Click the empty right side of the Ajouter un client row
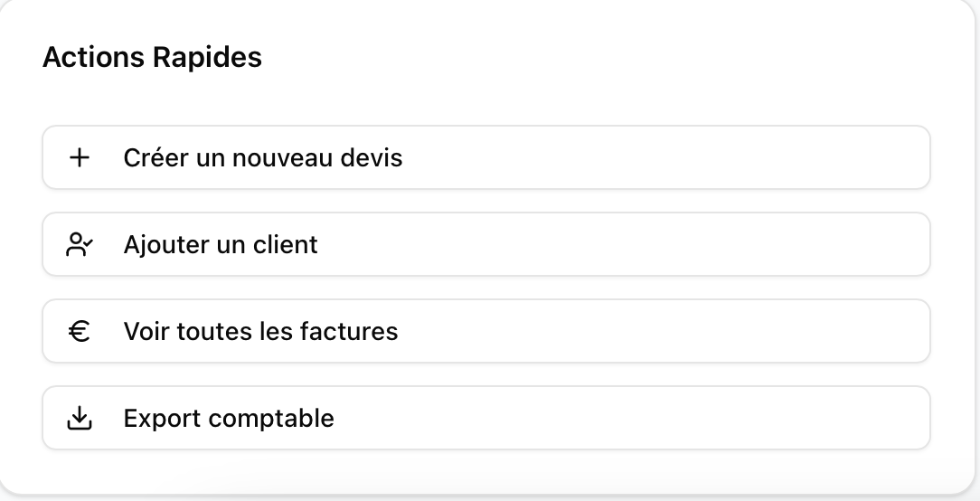 (723, 245)
